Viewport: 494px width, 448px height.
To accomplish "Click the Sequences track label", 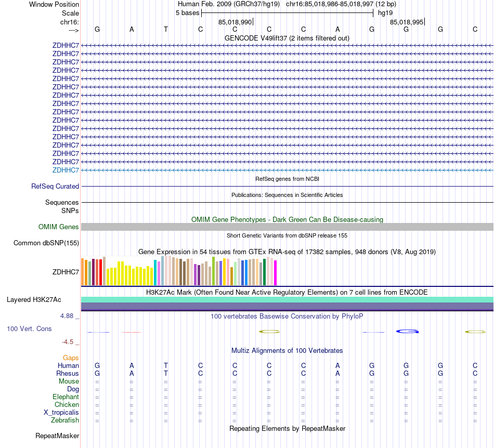I will 62,203.
